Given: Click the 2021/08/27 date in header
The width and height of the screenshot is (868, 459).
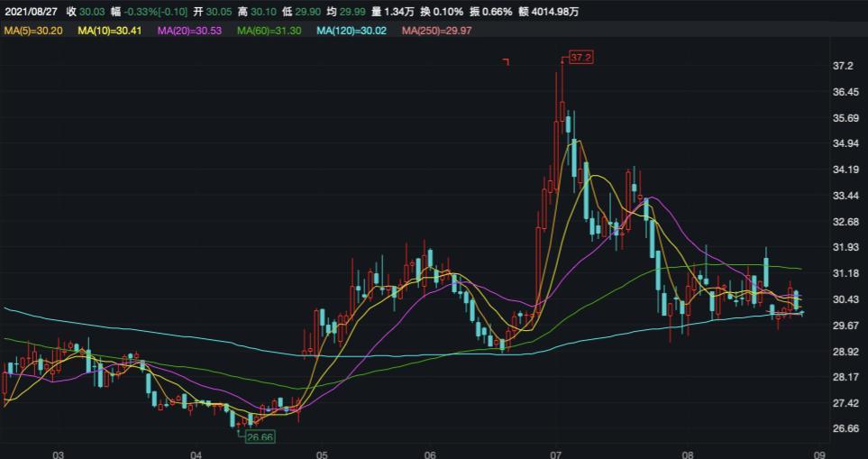Looking at the screenshot, I should point(31,11).
